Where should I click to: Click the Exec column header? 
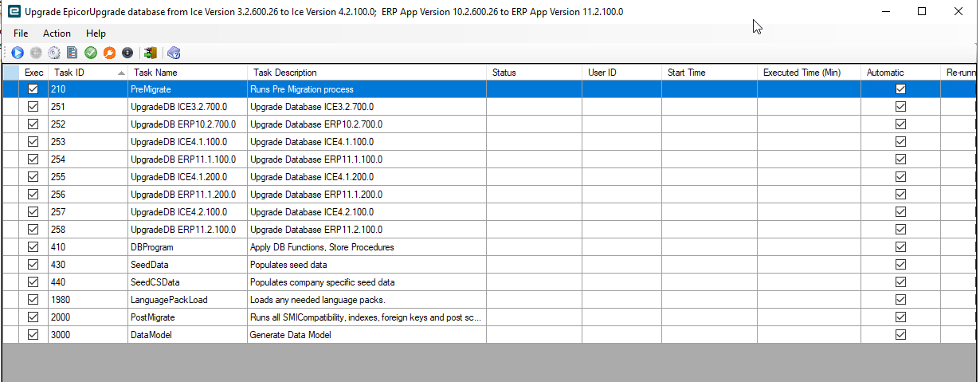(x=33, y=73)
